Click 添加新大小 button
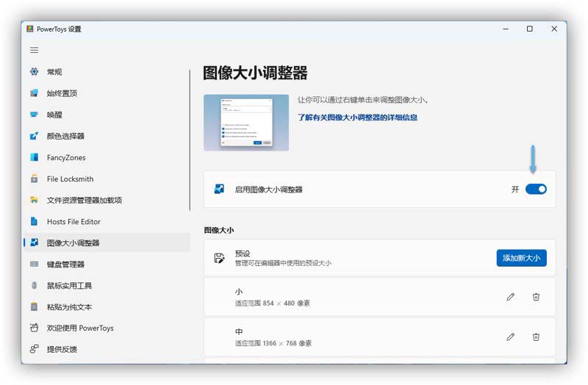Image resolution: width=588 pixels, height=385 pixels. (x=521, y=258)
